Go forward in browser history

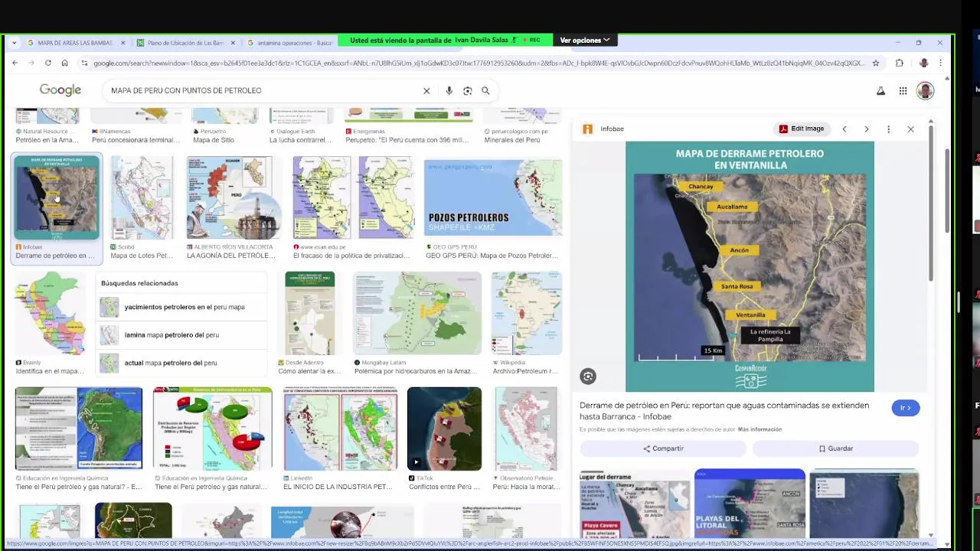point(31,63)
